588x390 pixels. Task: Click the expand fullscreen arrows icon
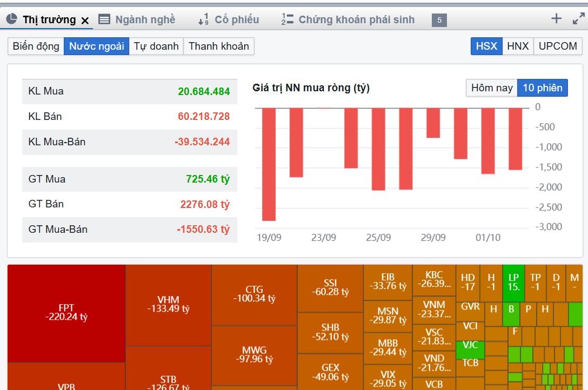(578, 19)
